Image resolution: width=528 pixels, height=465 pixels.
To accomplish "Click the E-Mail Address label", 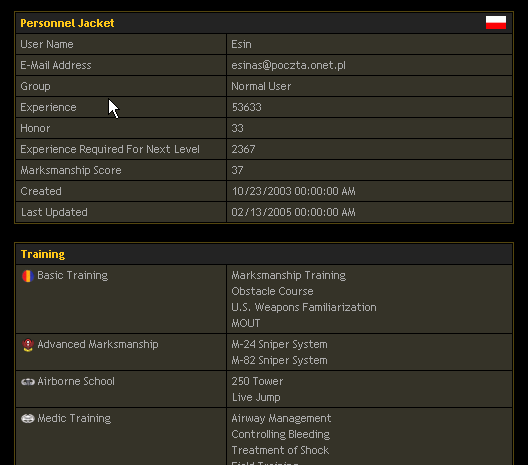I will (x=56, y=65).
